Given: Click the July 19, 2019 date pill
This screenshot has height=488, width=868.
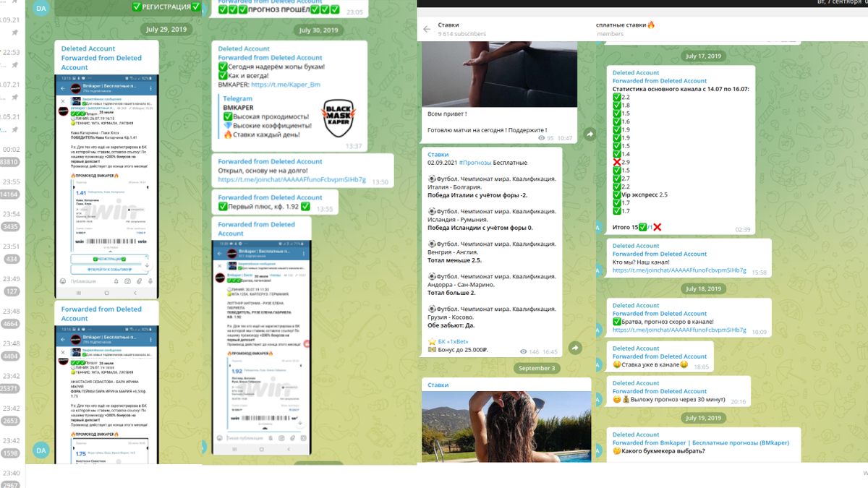Looking at the screenshot, I should point(704,418).
